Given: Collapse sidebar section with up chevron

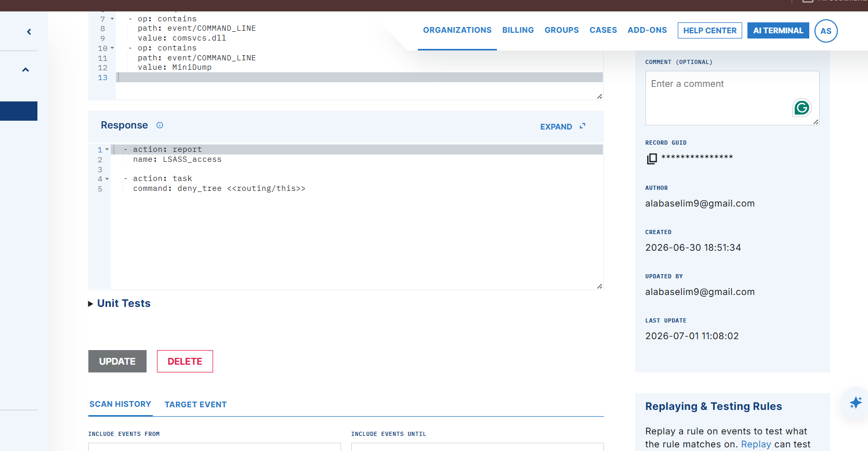Looking at the screenshot, I should pos(25,70).
